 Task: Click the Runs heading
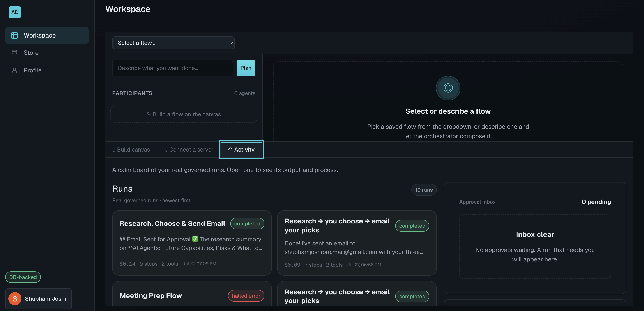[122, 189]
